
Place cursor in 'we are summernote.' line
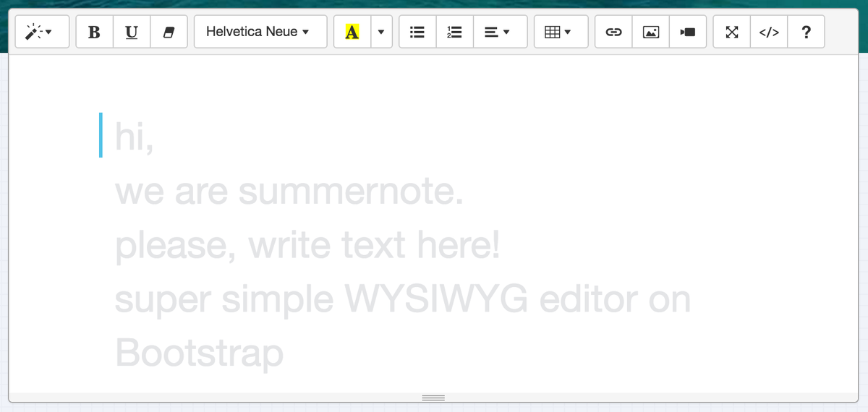pos(289,192)
